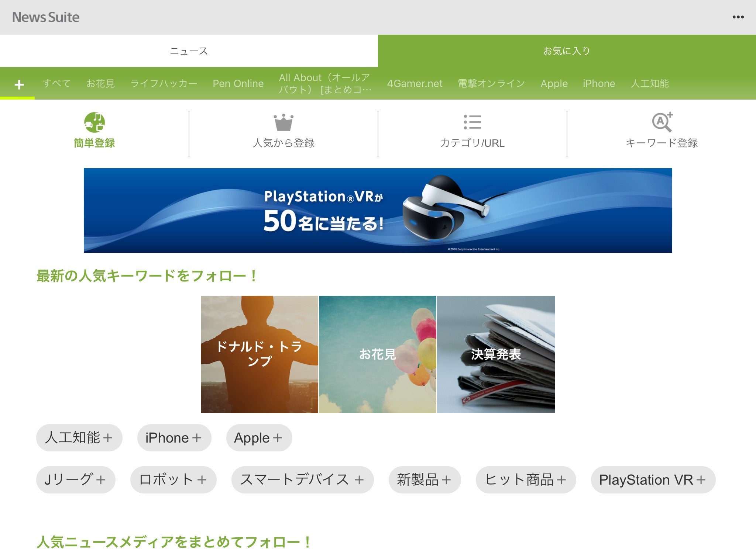This screenshot has height=551, width=756.
Task: Open the カテゴリ/URL list icon
Action: 472,122
